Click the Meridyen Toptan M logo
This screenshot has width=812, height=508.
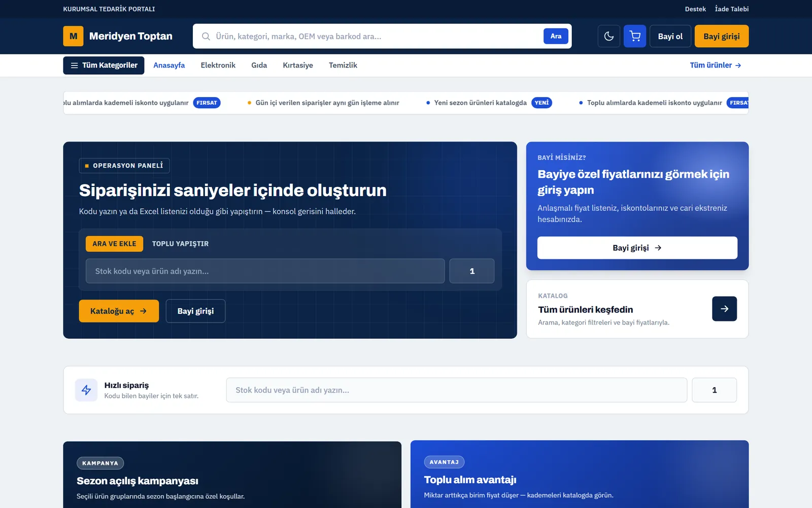point(73,36)
